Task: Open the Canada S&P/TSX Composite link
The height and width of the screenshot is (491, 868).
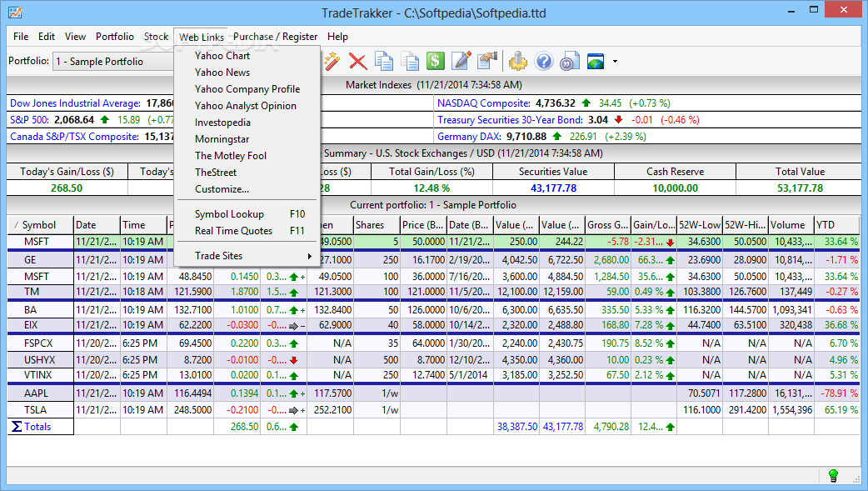Action: [74, 137]
